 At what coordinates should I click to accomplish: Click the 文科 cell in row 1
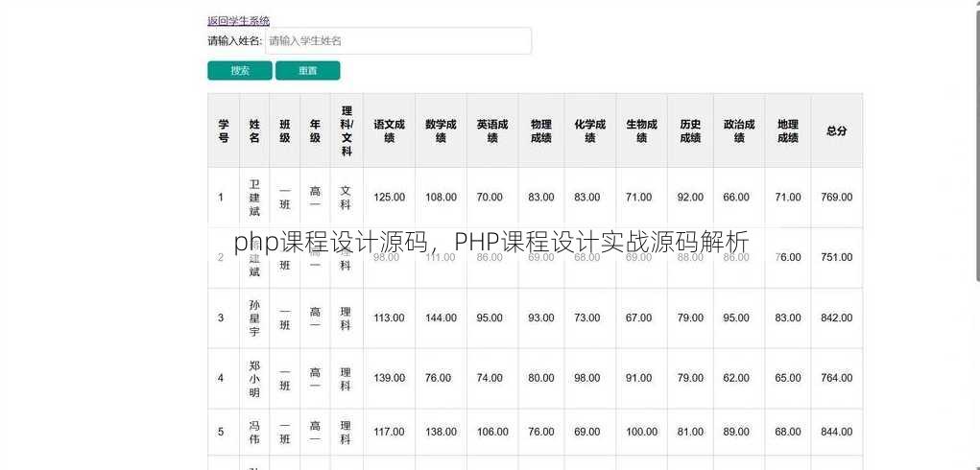pos(346,198)
